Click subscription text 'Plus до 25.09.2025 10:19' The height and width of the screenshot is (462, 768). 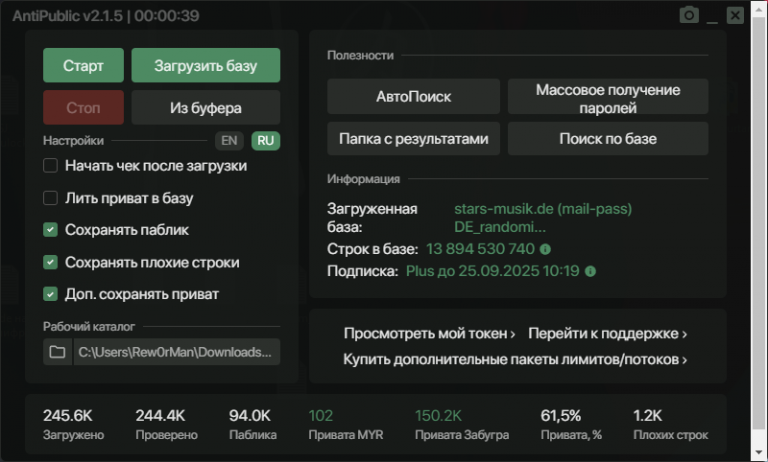[x=492, y=271]
